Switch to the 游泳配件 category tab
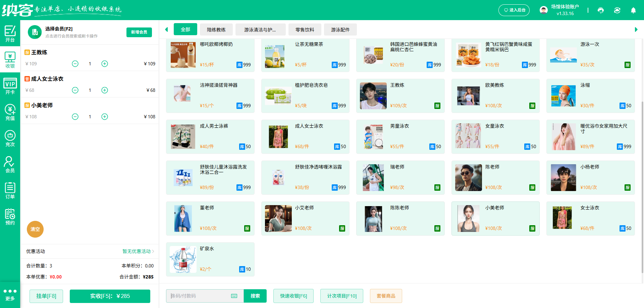This screenshot has width=644, height=308. (x=340, y=29)
